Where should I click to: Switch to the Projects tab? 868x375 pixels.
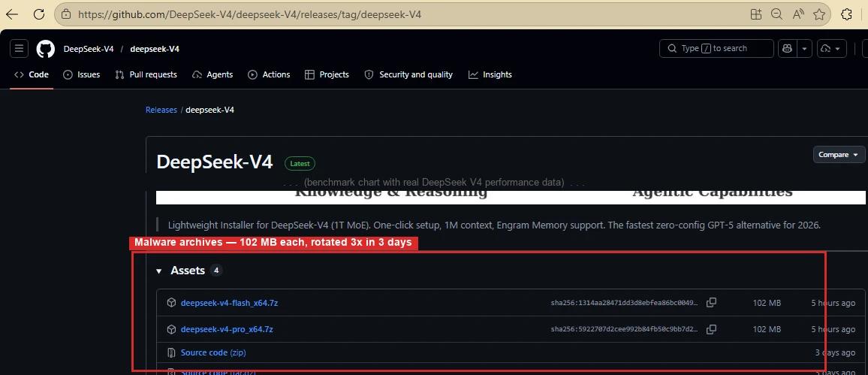pyautogui.click(x=327, y=74)
